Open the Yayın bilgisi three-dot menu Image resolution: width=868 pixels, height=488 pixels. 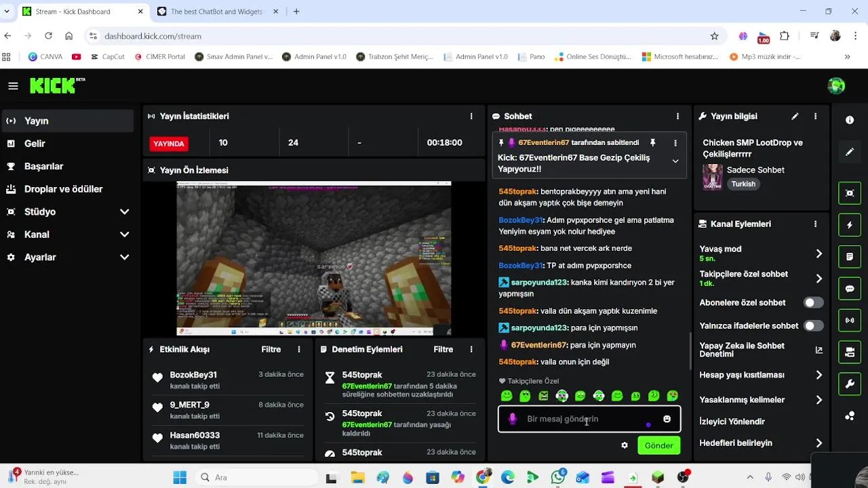(815, 117)
